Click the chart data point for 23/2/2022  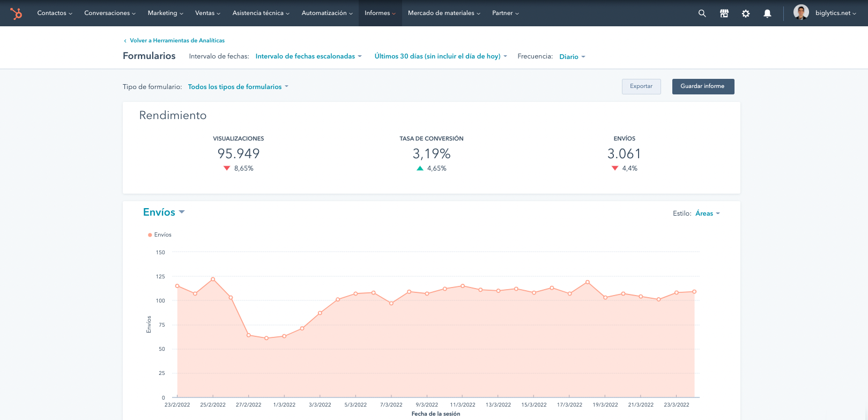click(x=177, y=286)
